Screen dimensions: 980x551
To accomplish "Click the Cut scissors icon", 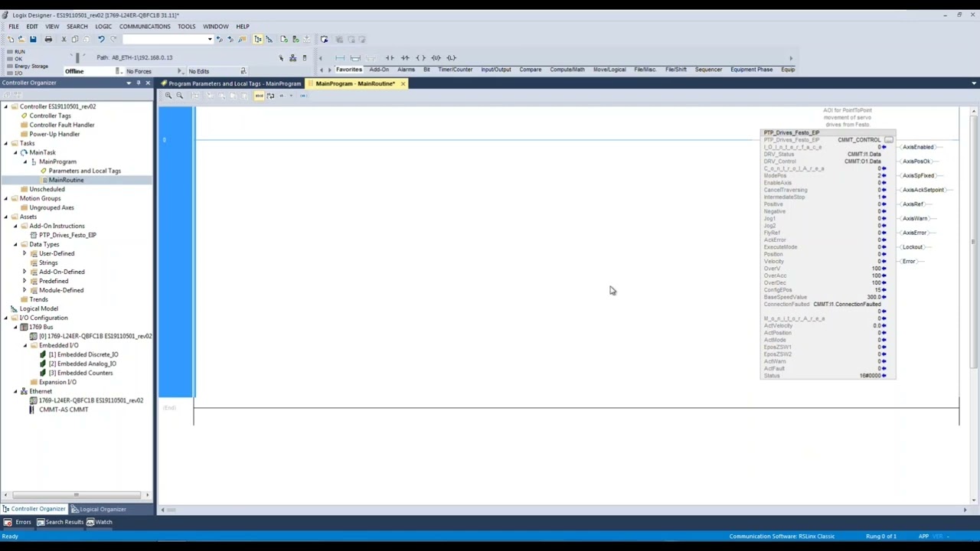I will coord(64,39).
